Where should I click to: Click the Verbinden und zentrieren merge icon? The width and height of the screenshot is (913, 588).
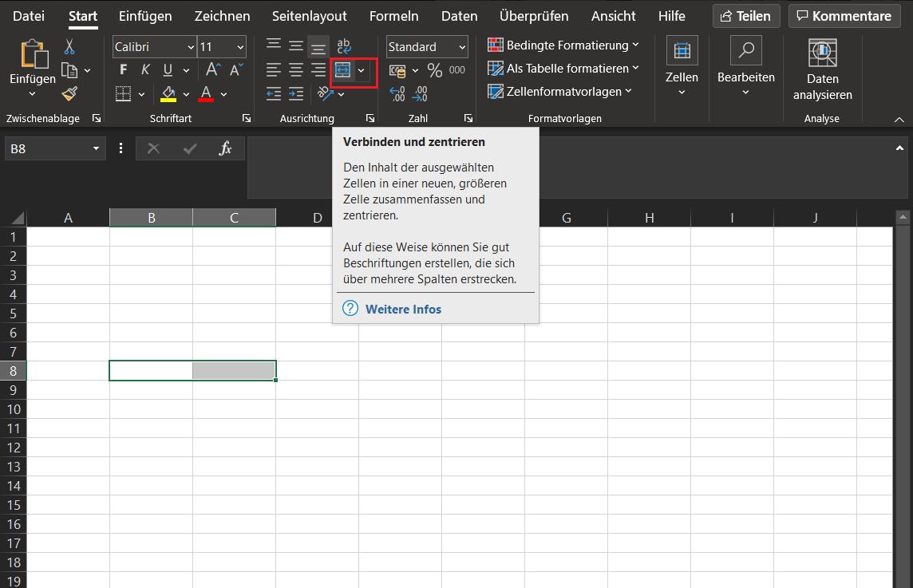click(343, 70)
